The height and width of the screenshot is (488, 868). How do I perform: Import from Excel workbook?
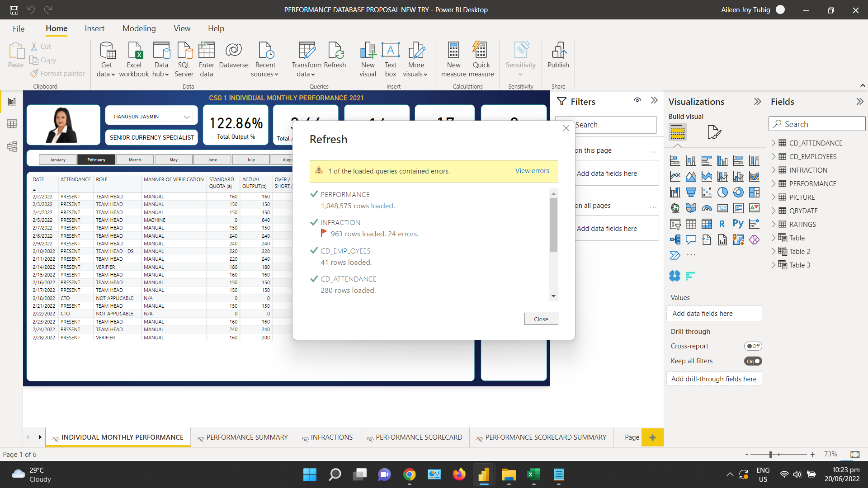(134, 59)
